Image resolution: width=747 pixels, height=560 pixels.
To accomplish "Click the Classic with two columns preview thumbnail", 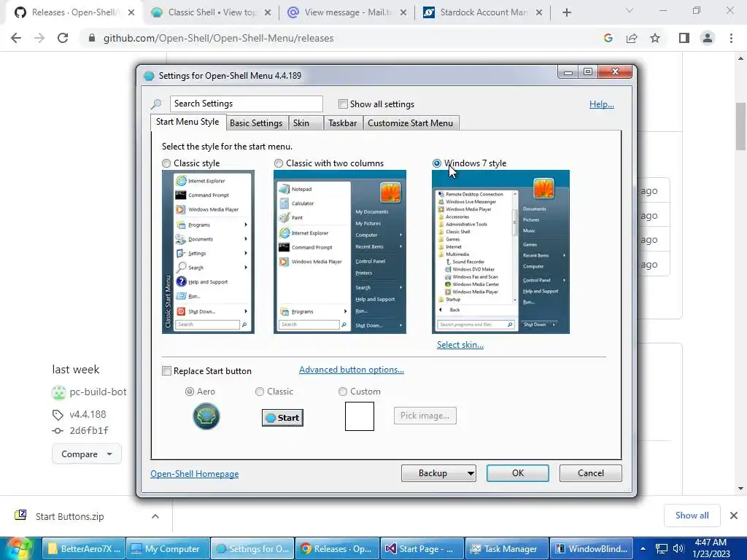I will pos(340,252).
